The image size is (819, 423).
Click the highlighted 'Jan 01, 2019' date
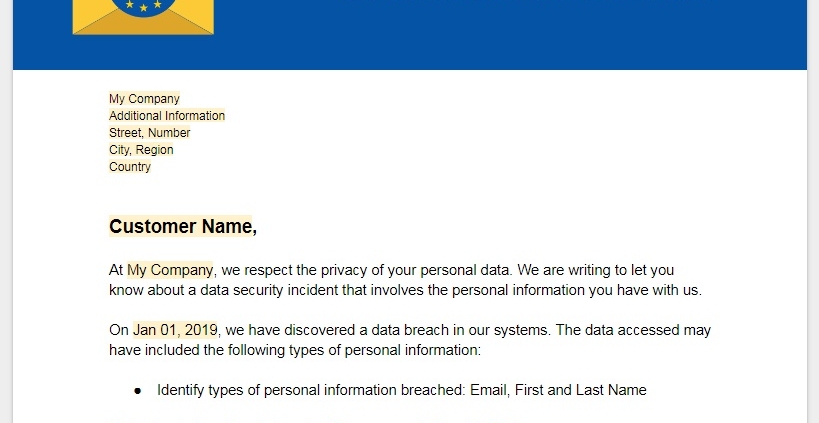pyautogui.click(x=175, y=330)
